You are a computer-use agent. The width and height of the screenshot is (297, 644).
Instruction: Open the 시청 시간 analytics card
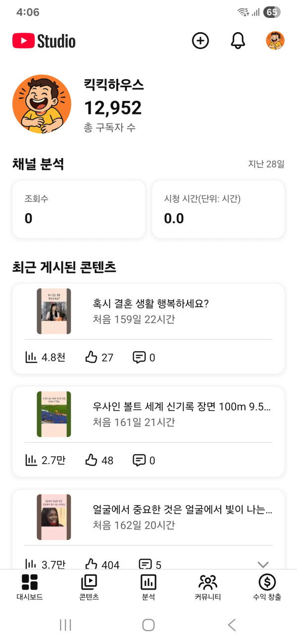click(x=218, y=209)
